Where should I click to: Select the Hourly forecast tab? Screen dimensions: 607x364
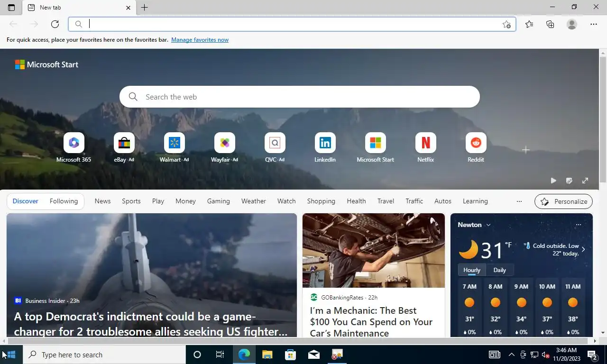[x=472, y=270]
